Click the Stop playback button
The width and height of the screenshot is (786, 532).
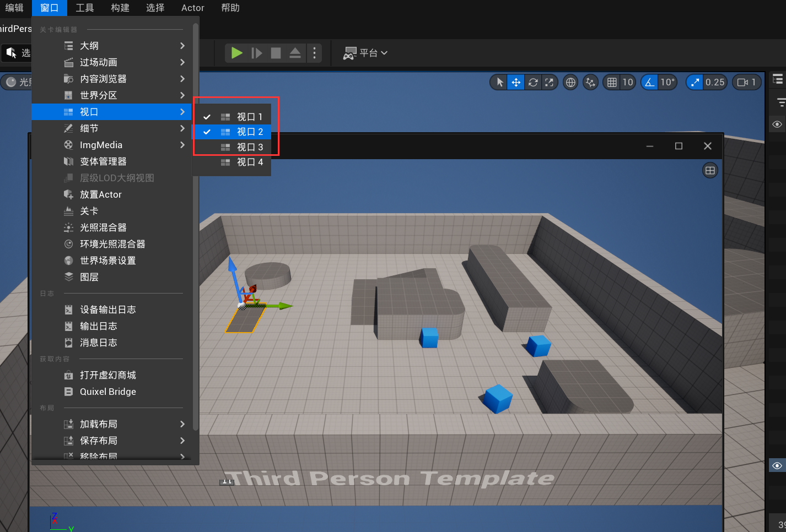tap(276, 53)
